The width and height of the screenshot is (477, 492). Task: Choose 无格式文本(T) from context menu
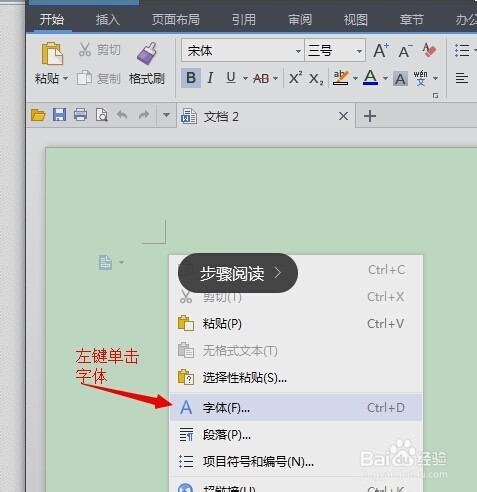click(x=296, y=351)
